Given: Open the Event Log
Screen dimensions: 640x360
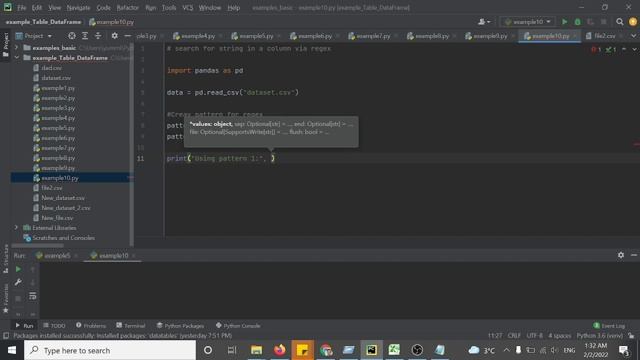Looking at the screenshot, I should coord(609,326).
